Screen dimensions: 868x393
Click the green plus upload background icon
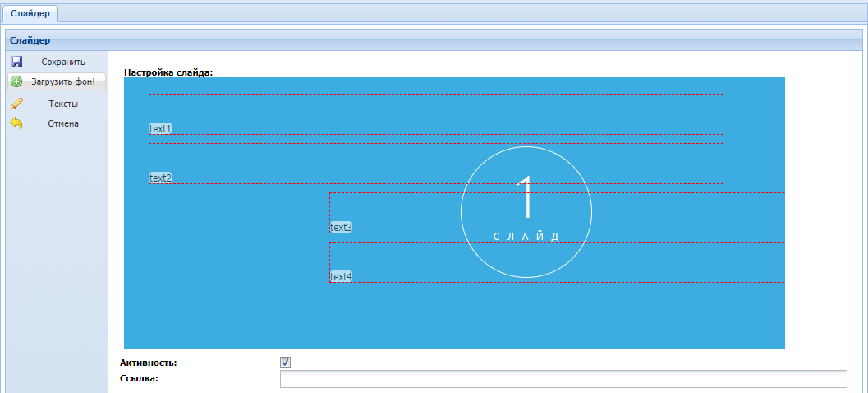(x=16, y=82)
